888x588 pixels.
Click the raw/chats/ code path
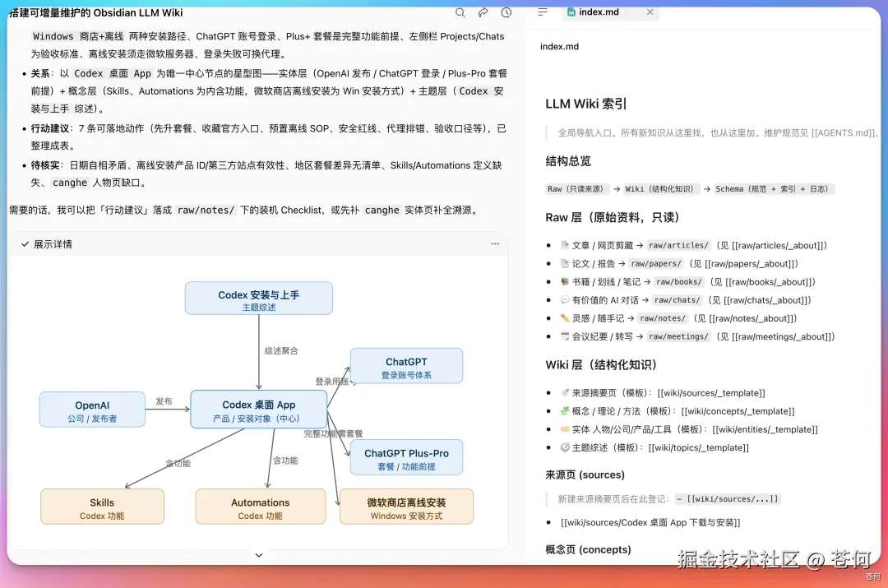point(678,299)
